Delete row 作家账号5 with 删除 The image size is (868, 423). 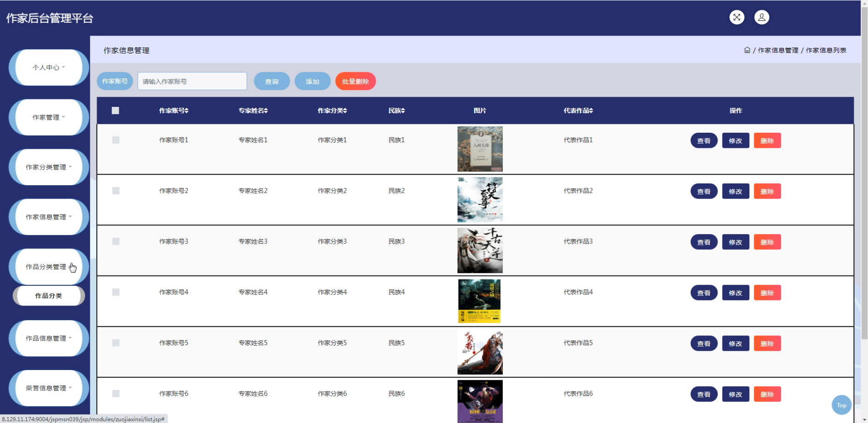pos(767,343)
